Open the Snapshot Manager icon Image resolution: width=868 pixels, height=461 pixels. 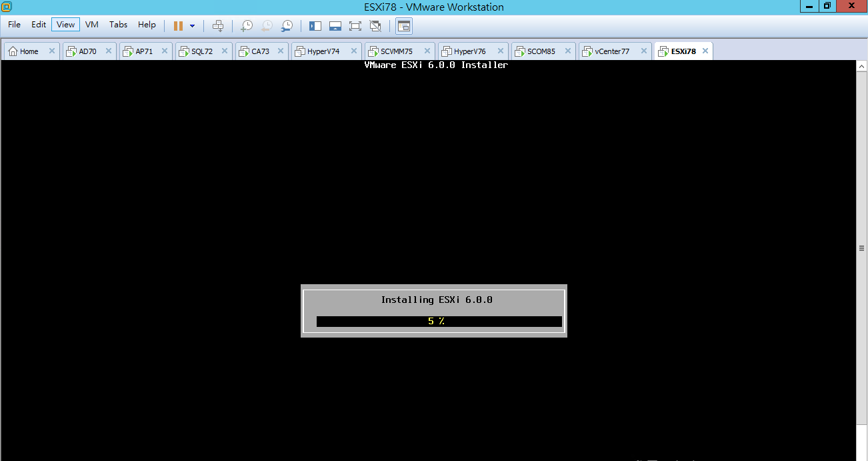click(x=287, y=26)
